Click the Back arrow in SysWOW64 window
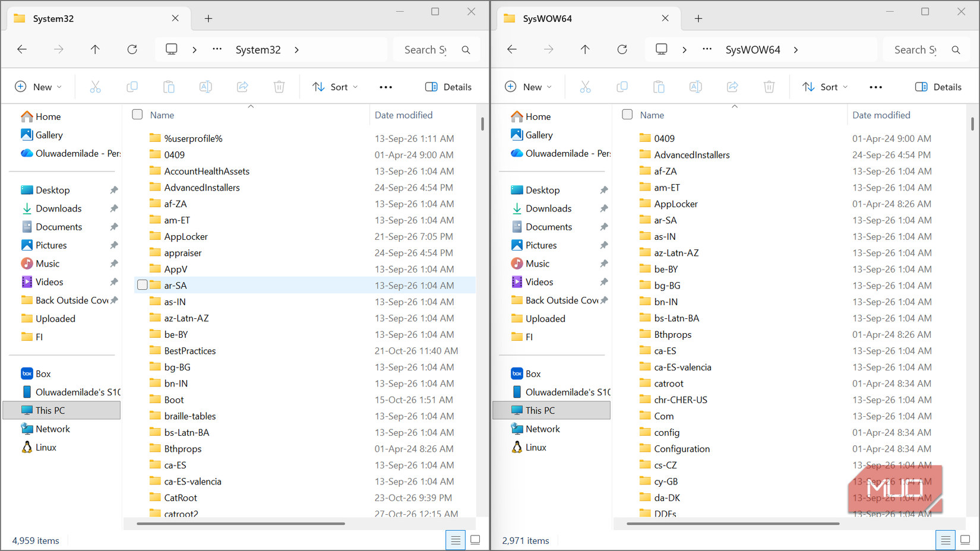The width and height of the screenshot is (980, 551). (512, 49)
